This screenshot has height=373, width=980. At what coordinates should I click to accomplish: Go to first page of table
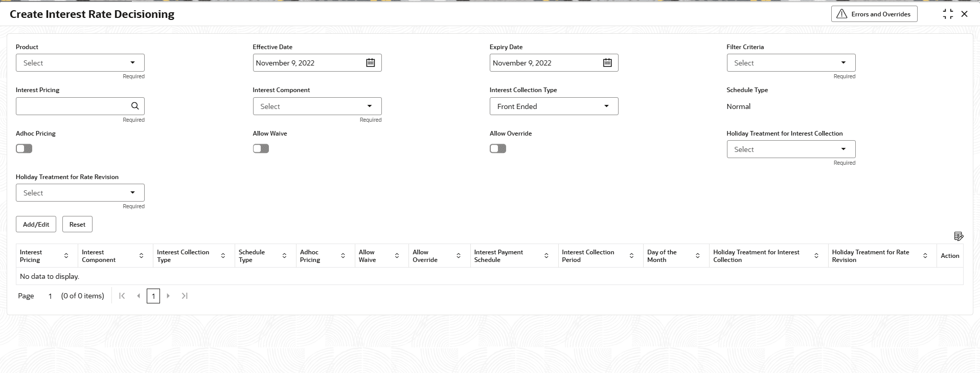pos(122,296)
